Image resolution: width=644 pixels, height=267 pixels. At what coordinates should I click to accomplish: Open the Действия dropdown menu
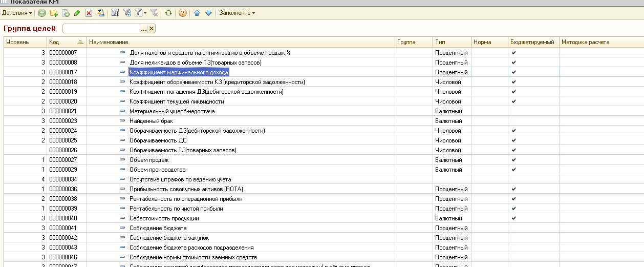click(x=17, y=13)
